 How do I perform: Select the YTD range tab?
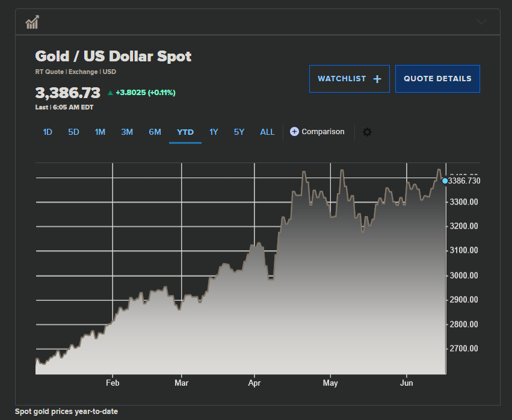click(185, 132)
